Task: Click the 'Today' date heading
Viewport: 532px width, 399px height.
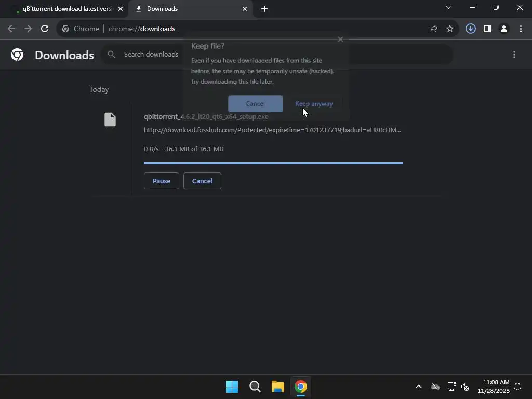Action: 99,89
